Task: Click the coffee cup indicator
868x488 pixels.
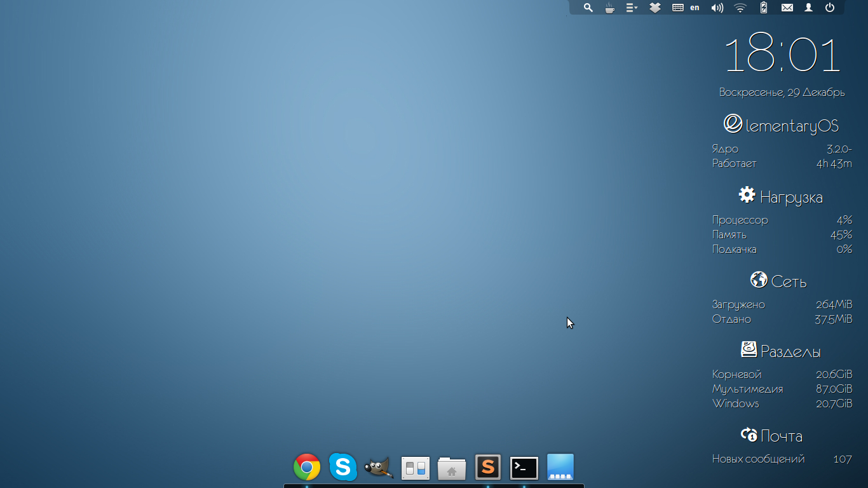Action: (x=609, y=8)
